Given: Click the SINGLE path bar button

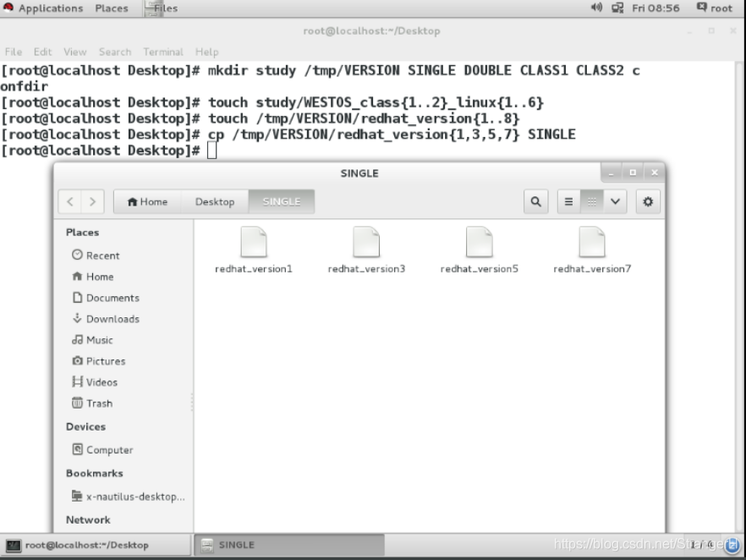Looking at the screenshot, I should pyautogui.click(x=281, y=201).
